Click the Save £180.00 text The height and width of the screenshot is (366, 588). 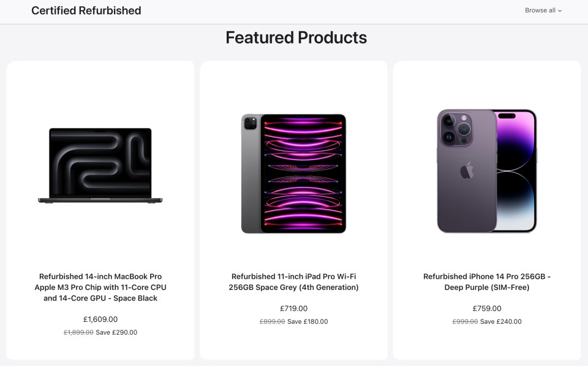click(307, 321)
